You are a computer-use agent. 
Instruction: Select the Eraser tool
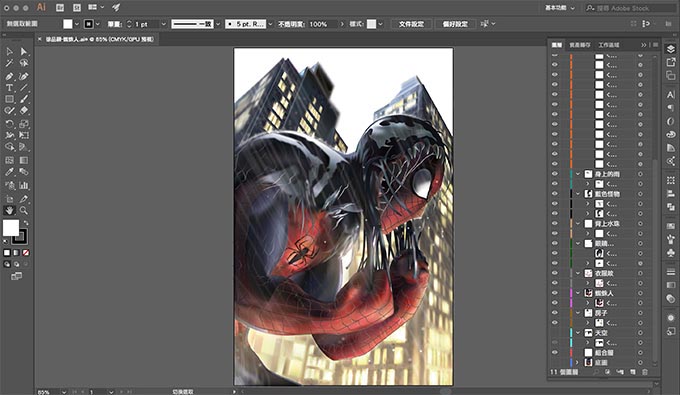pos(24,111)
